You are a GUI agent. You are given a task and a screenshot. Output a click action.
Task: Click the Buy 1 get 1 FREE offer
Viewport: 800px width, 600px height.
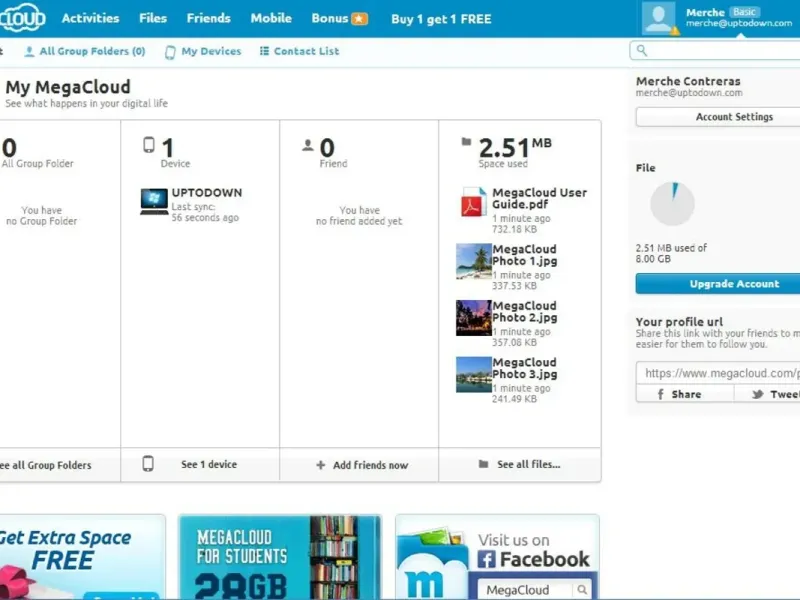click(x=441, y=19)
